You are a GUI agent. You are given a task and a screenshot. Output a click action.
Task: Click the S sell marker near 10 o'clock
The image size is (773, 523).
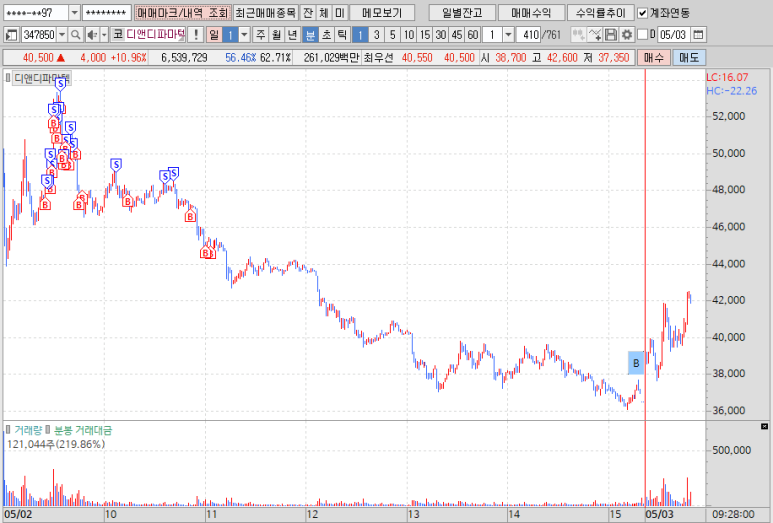click(116, 164)
